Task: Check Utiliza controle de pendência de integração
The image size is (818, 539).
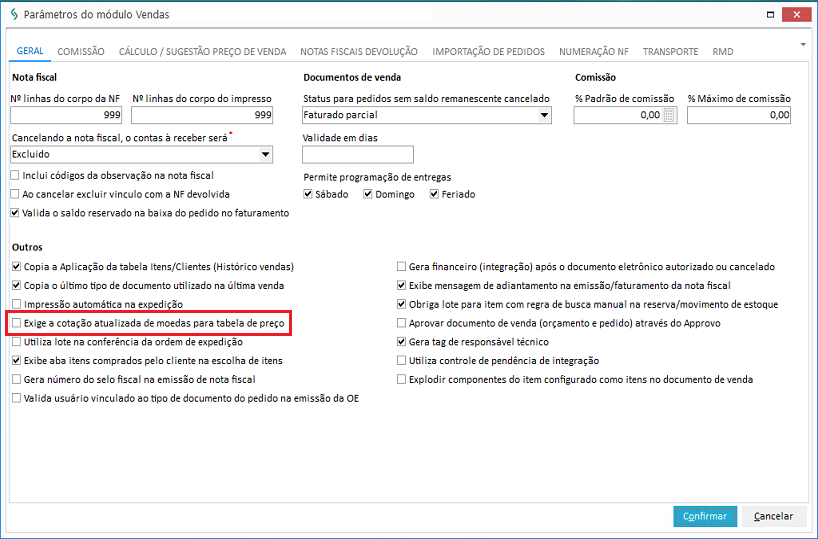Action: tap(401, 361)
